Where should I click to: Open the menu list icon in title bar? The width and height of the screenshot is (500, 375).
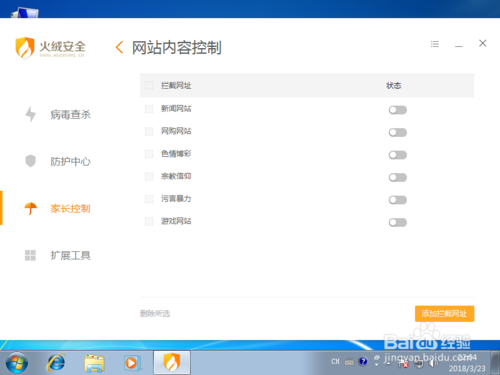(x=435, y=44)
